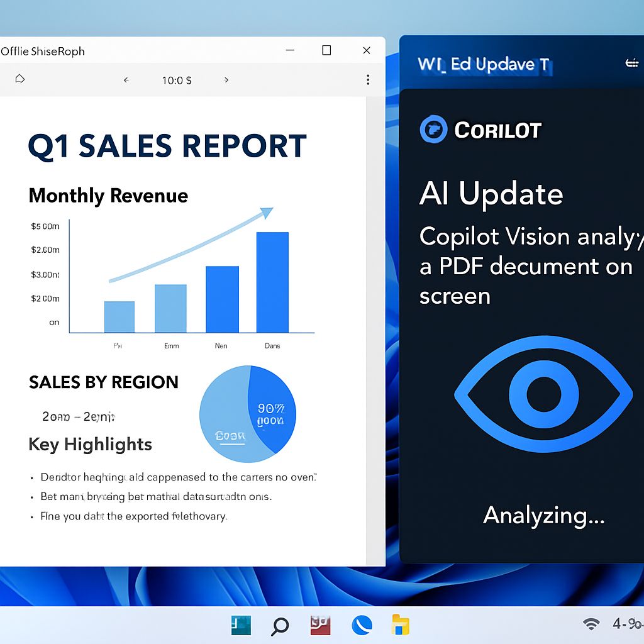Screen dimensions: 644x644
Task: Click the Copilot Vision eye icon
Action: pos(543,394)
